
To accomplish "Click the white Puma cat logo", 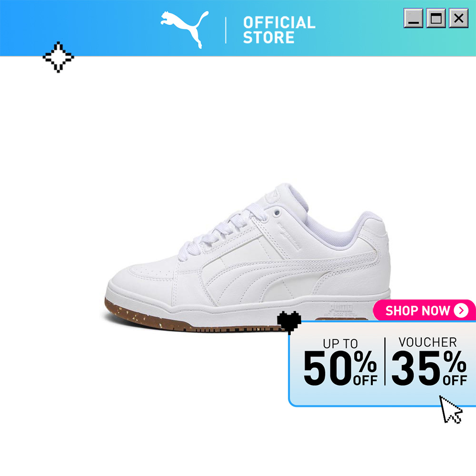I will (185, 30).
